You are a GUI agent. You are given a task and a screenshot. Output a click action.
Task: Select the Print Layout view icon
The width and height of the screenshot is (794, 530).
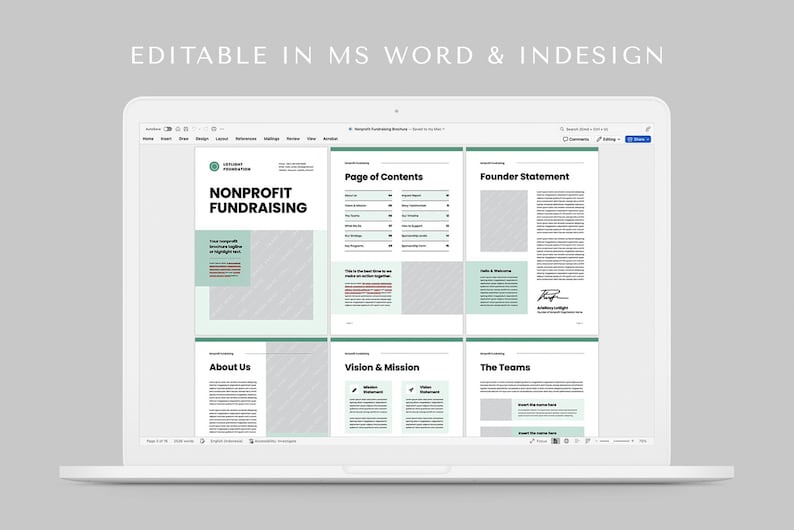pyautogui.click(x=555, y=441)
